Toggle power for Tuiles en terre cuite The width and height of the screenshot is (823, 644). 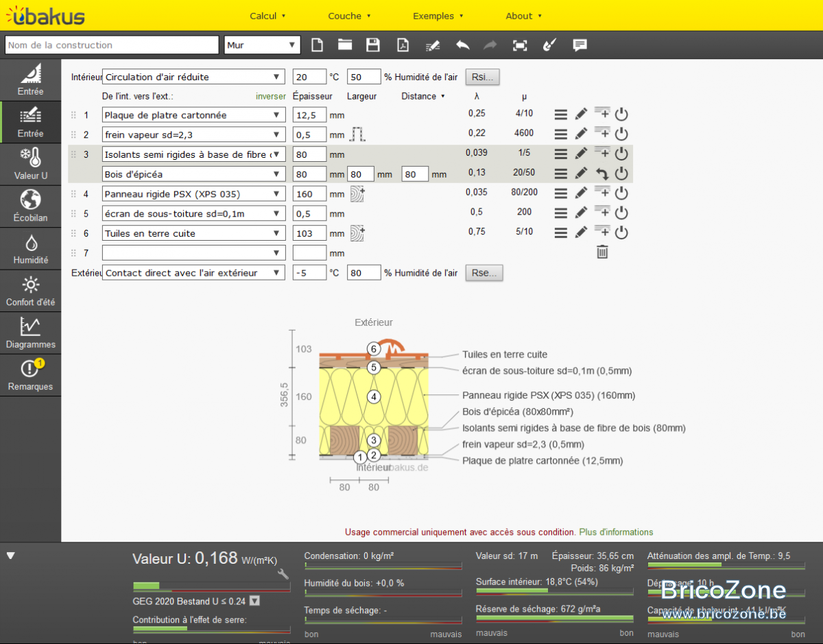[621, 233]
